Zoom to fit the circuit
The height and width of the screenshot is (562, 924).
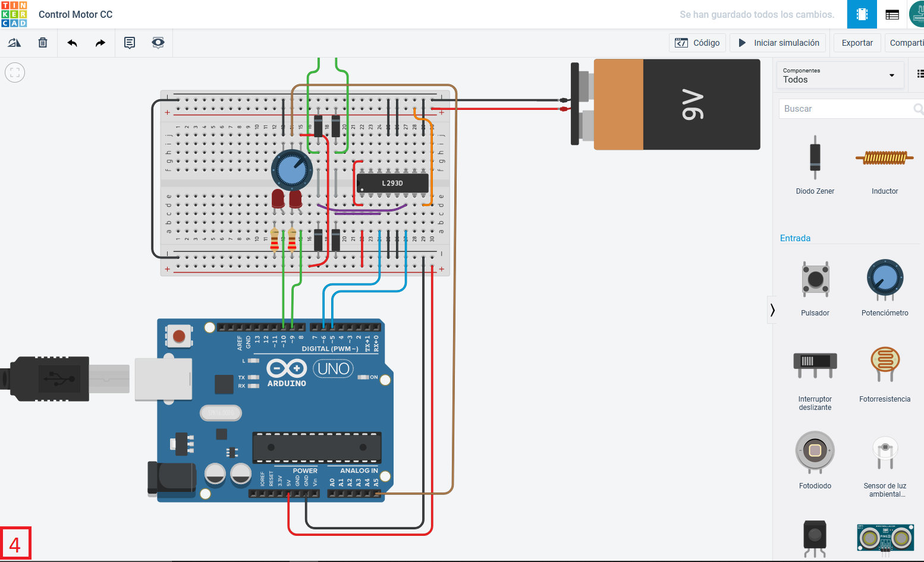[15, 72]
